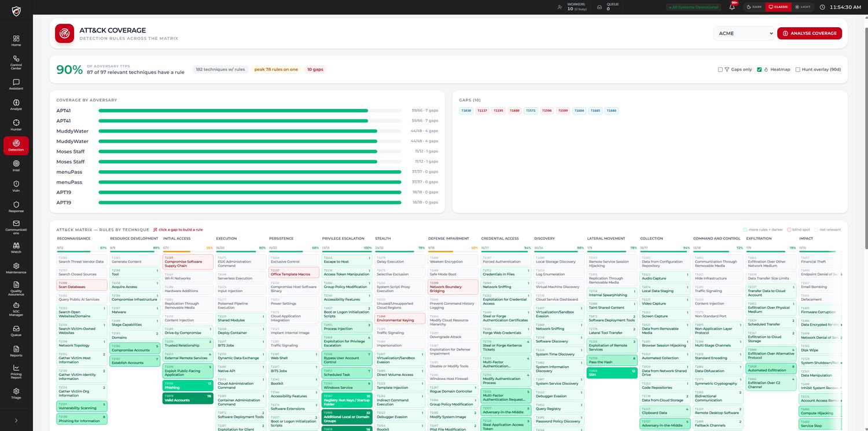Screen dimensions: 868x431
Task: Click the Valid Accounts technique cell
Action: click(x=187, y=399)
